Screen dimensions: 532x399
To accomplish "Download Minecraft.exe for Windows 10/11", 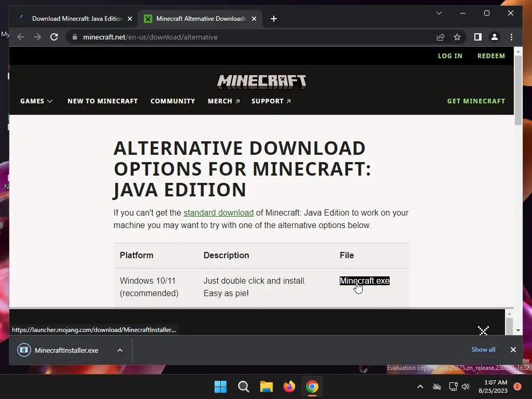I will tap(364, 281).
